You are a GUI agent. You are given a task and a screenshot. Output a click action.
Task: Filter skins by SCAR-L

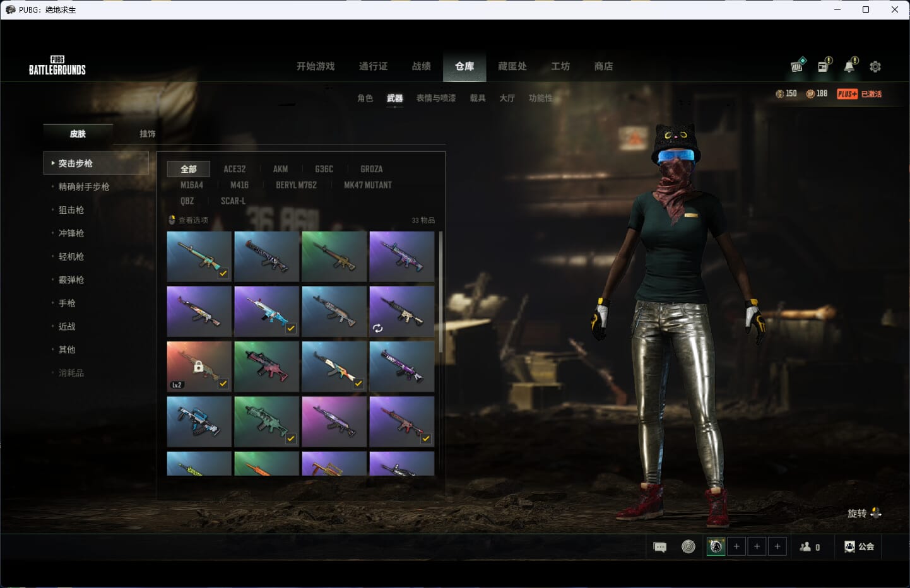pyautogui.click(x=233, y=201)
